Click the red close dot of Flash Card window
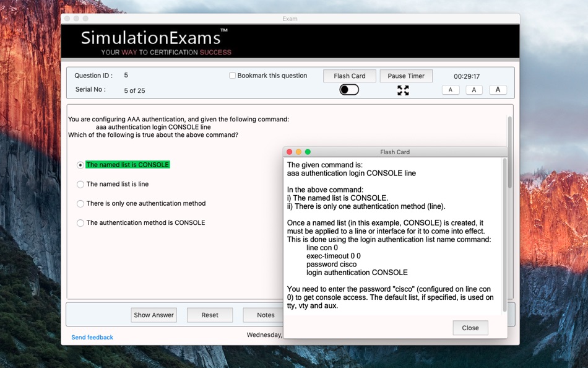The image size is (588, 368). (x=289, y=152)
